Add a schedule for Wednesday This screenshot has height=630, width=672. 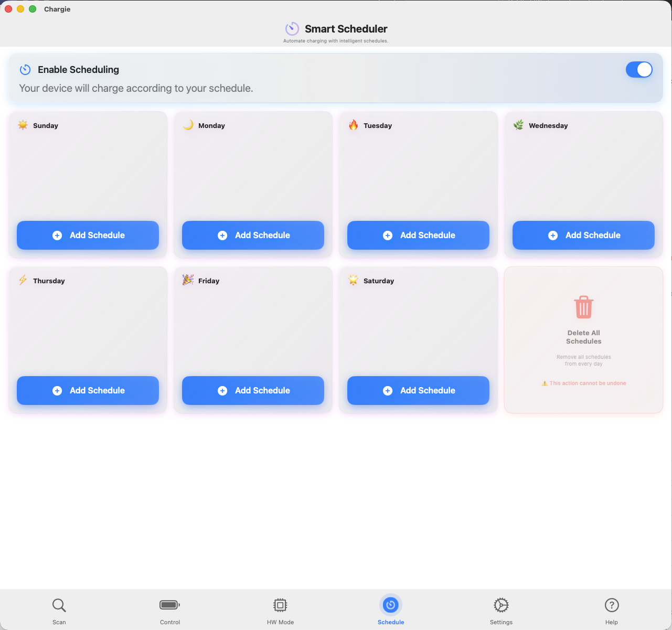coord(583,235)
